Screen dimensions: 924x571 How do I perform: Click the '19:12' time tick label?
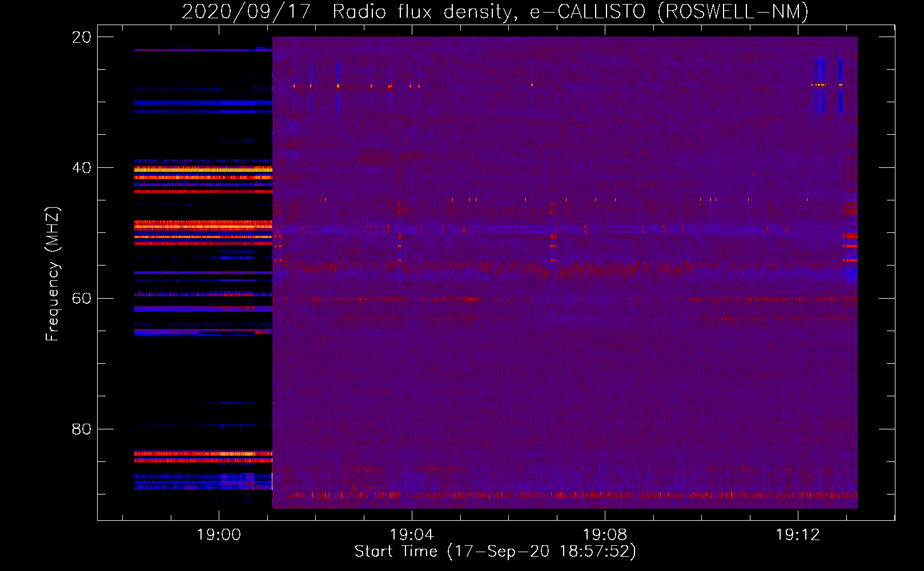click(x=798, y=535)
